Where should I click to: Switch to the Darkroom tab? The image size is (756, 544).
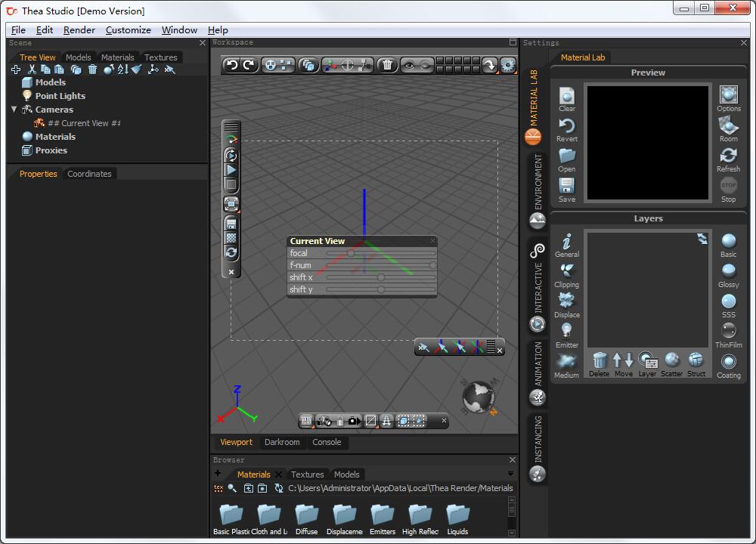(282, 442)
